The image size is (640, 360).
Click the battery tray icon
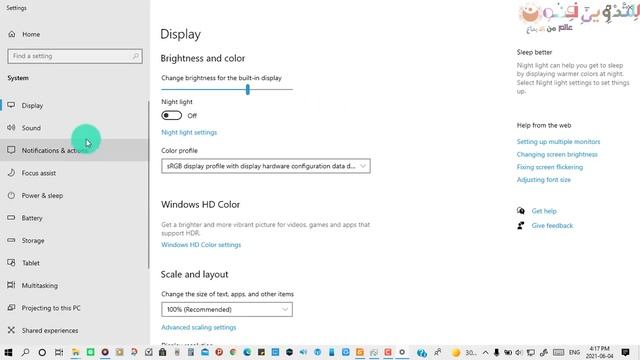[508, 352]
